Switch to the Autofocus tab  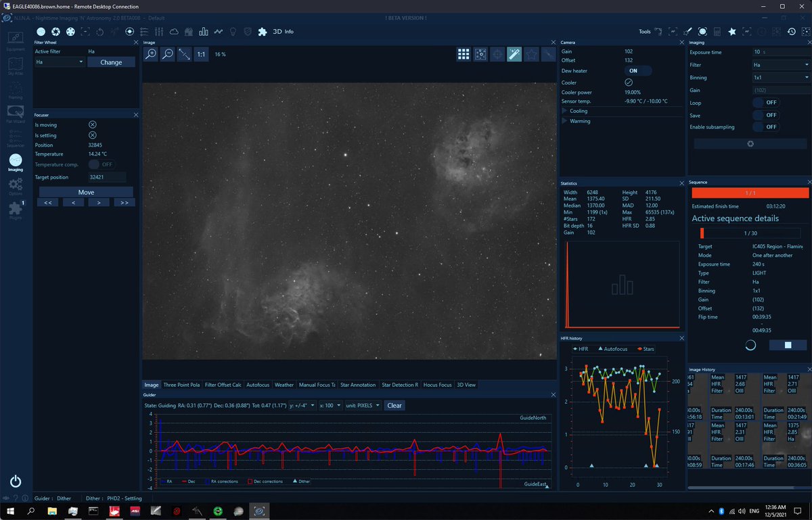[x=257, y=385]
